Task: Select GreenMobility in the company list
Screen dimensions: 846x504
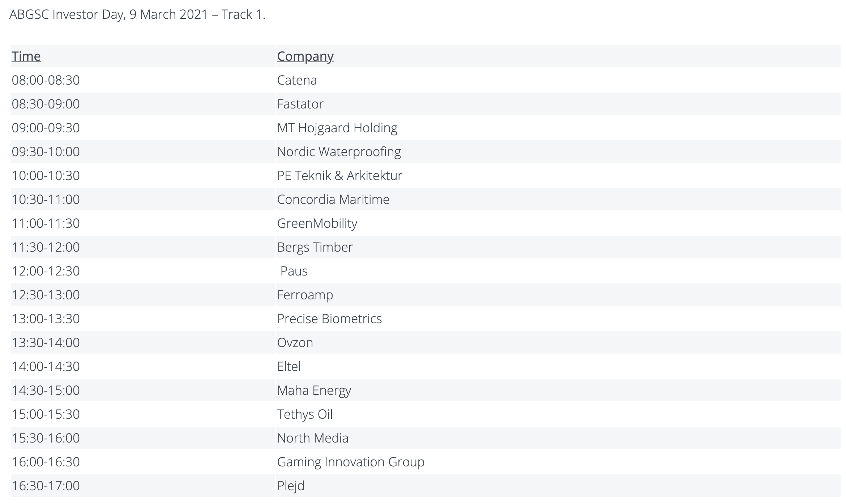Action: coord(317,223)
